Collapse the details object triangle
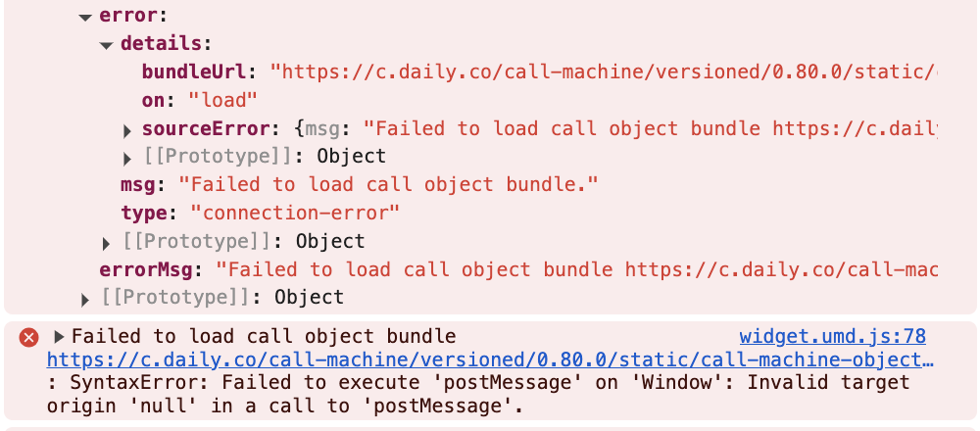 click(106, 45)
